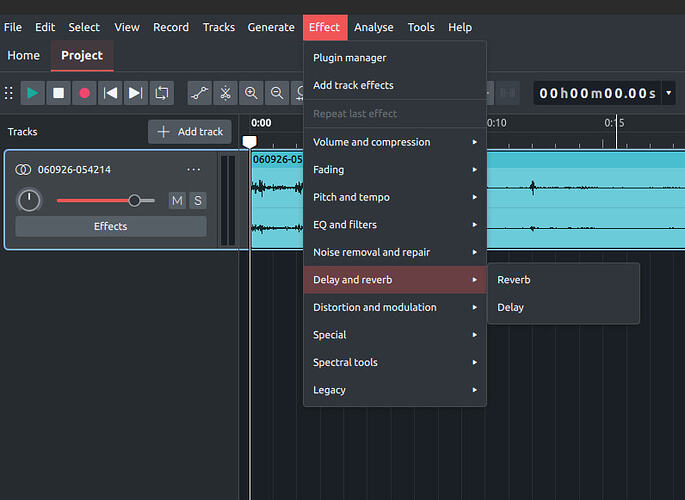Click the Tracks panel heading

(23, 131)
